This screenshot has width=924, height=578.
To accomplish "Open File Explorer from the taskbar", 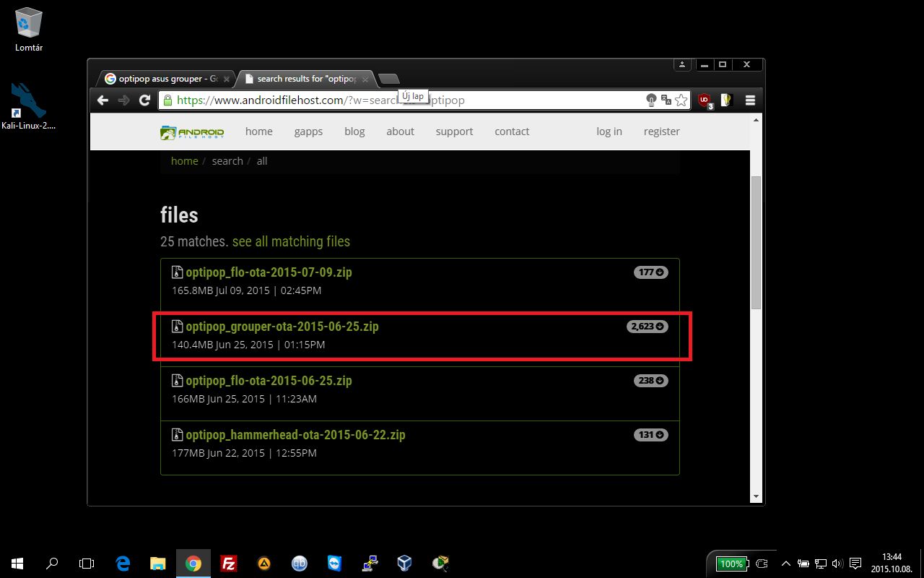I will [157, 564].
